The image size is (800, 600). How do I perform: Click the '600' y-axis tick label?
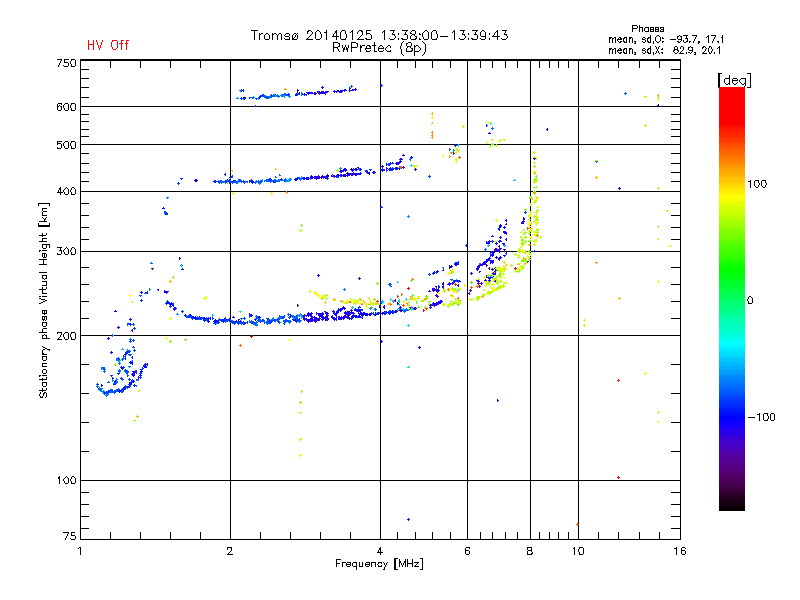(66, 107)
